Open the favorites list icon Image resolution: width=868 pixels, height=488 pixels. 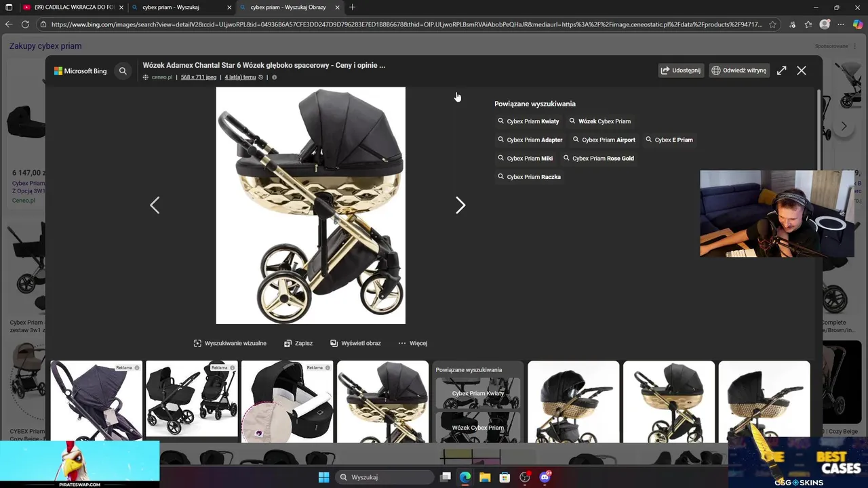(808, 24)
